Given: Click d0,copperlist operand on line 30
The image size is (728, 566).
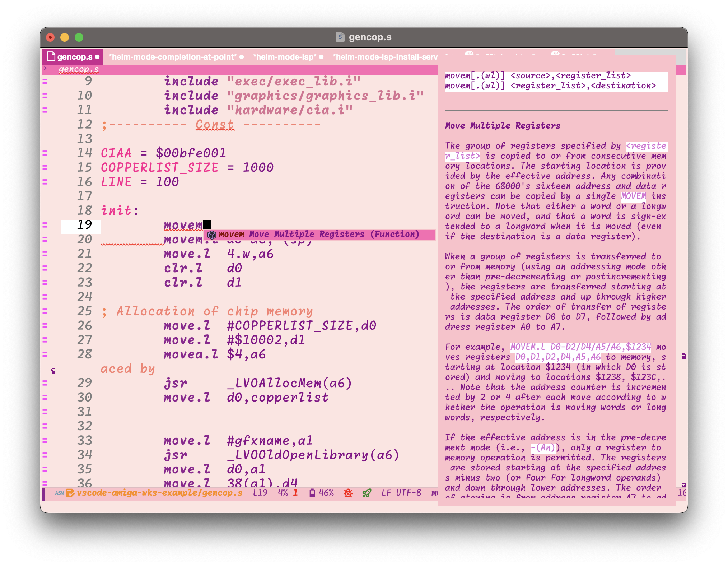Looking at the screenshot, I should pyautogui.click(x=277, y=398).
